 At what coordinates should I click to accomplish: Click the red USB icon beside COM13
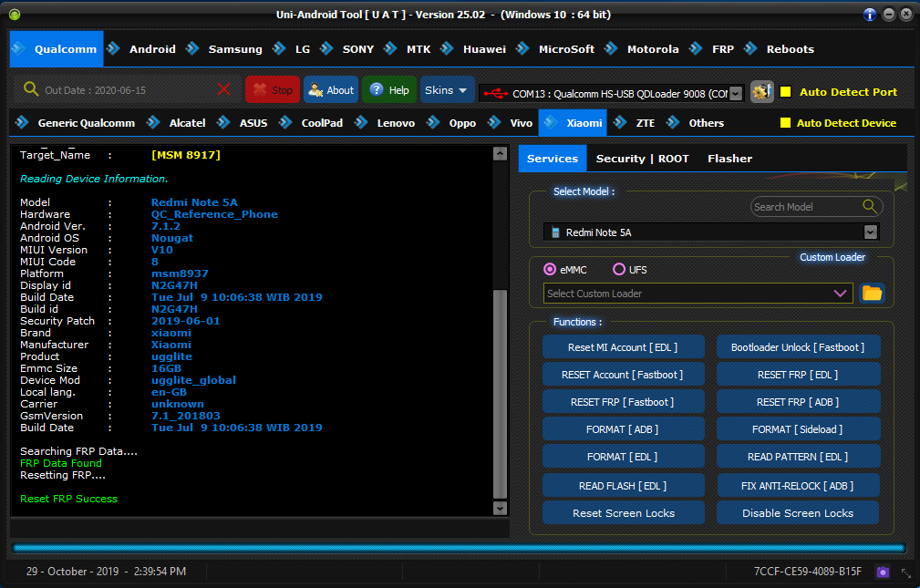[x=496, y=93]
